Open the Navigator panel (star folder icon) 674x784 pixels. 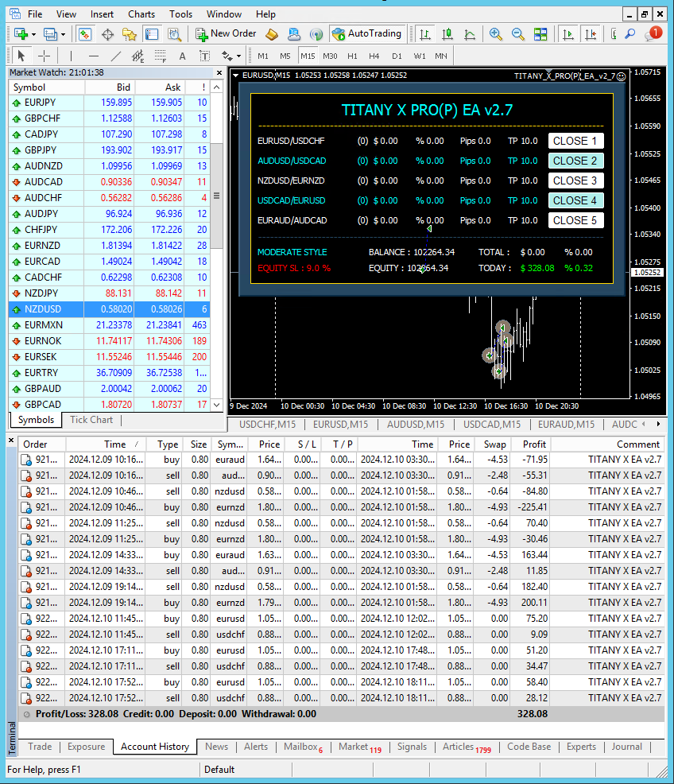pyautogui.click(x=129, y=34)
